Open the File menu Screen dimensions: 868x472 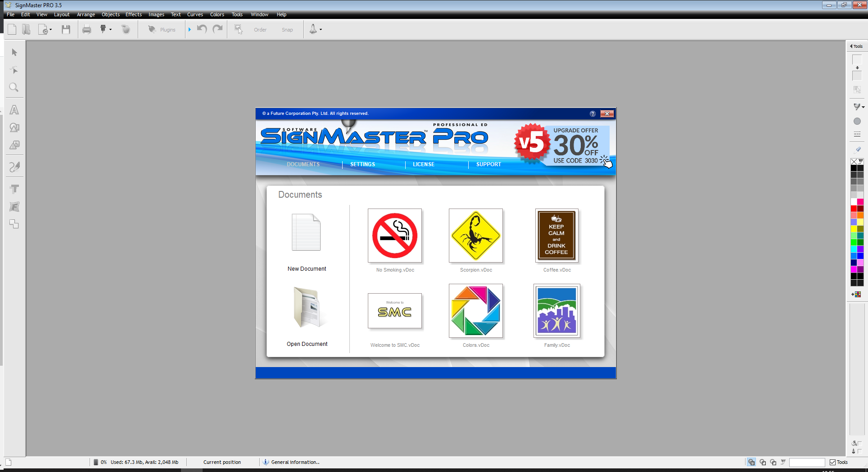[x=10, y=14]
